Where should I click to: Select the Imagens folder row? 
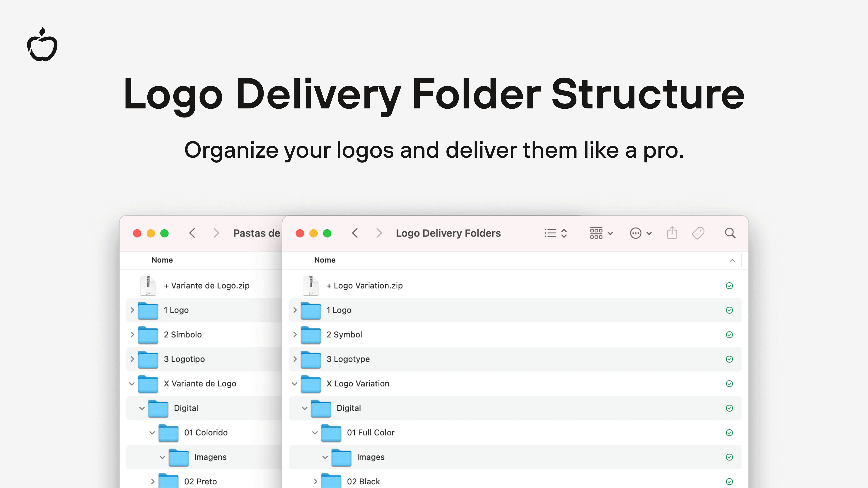(204, 457)
